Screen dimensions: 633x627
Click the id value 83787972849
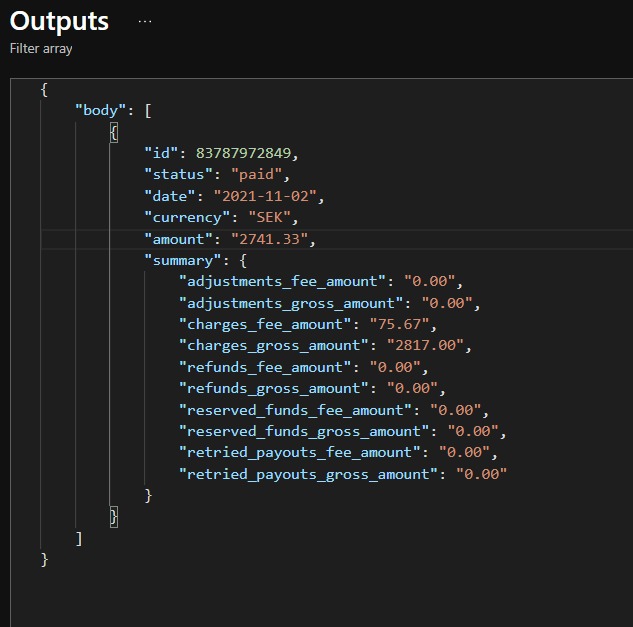tap(243, 153)
